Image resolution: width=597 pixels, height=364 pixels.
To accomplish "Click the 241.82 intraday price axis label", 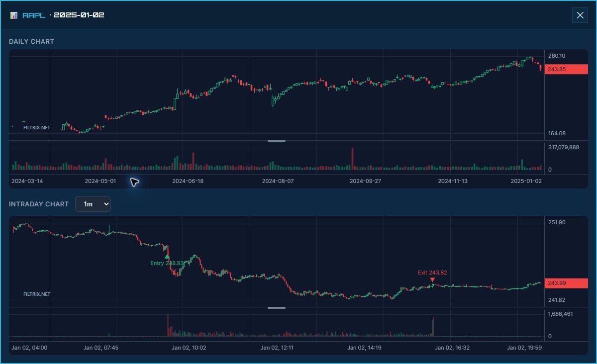I will (557, 300).
